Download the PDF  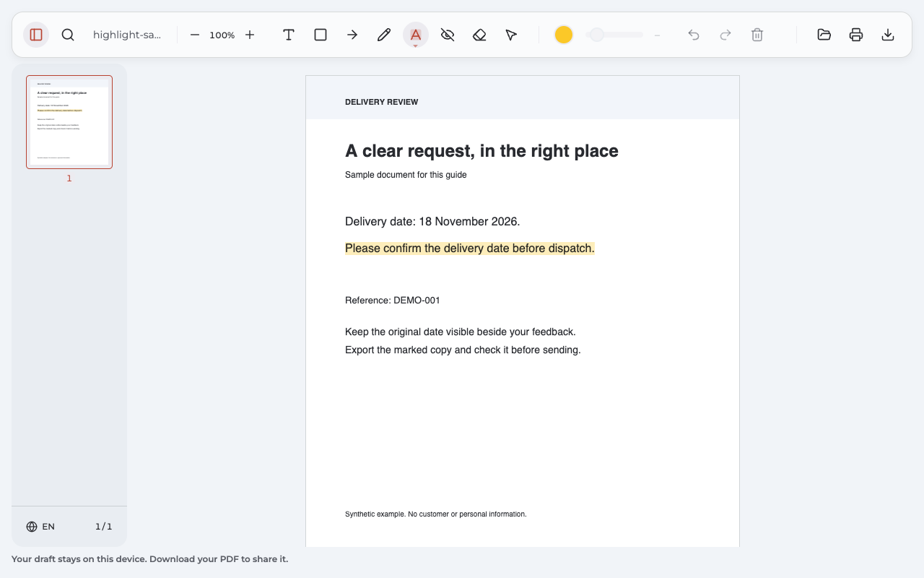point(888,35)
